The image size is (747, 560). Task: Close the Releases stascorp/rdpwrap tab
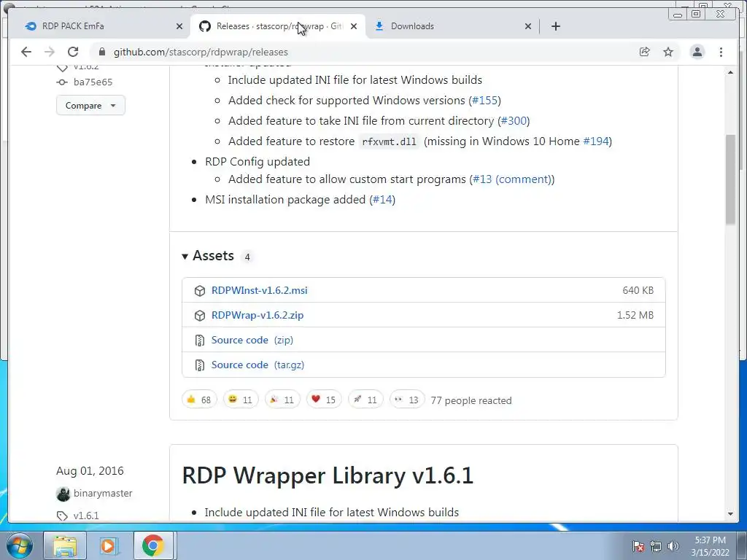[354, 27]
